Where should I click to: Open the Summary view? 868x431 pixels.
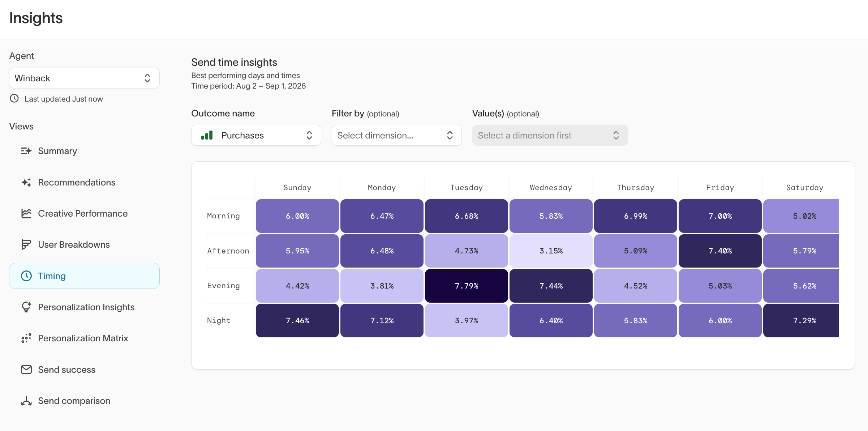pyautogui.click(x=84, y=151)
